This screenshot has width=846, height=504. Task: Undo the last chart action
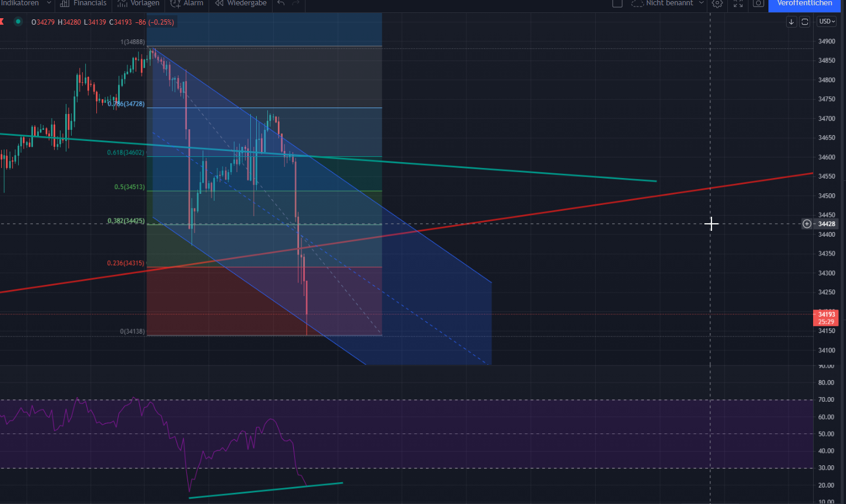coord(281,4)
